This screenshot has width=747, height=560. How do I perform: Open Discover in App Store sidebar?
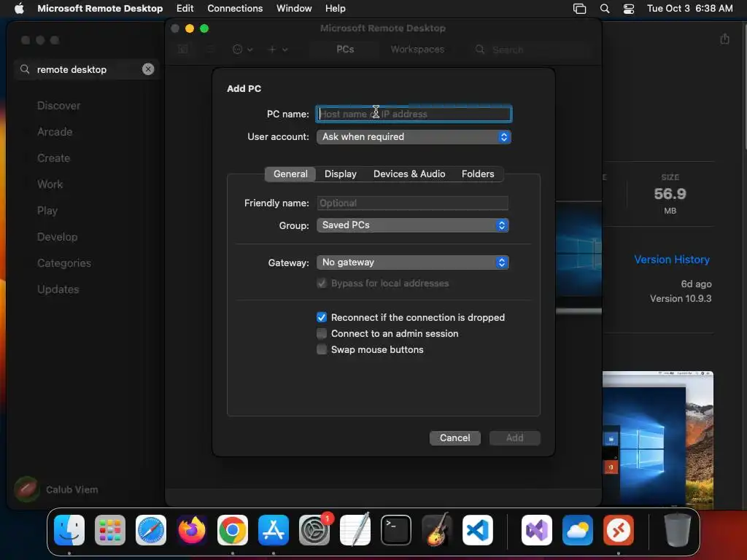[x=58, y=106]
